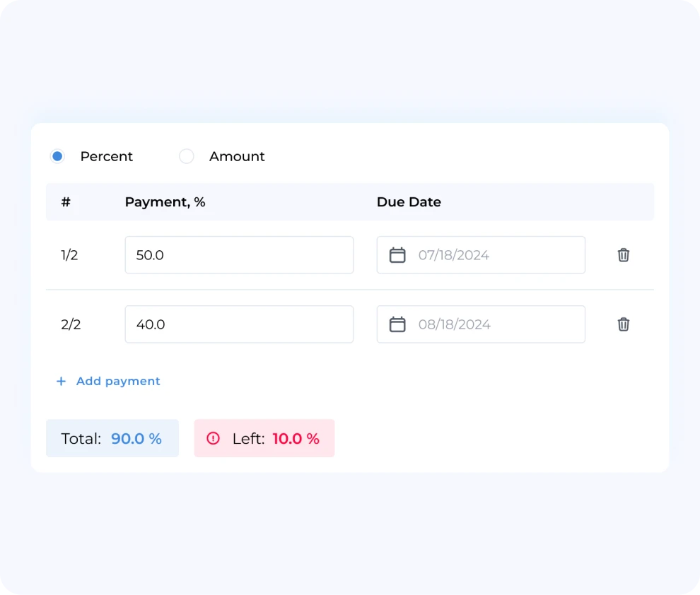The height and width of the screenshot is (595, 700).
Task: Delete payment 1/2 with trash icon
Action: [x=623, y=255]
